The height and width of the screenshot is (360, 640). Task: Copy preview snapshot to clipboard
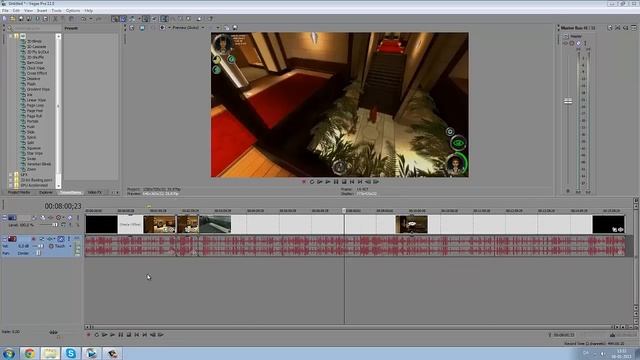coord(227,28)
